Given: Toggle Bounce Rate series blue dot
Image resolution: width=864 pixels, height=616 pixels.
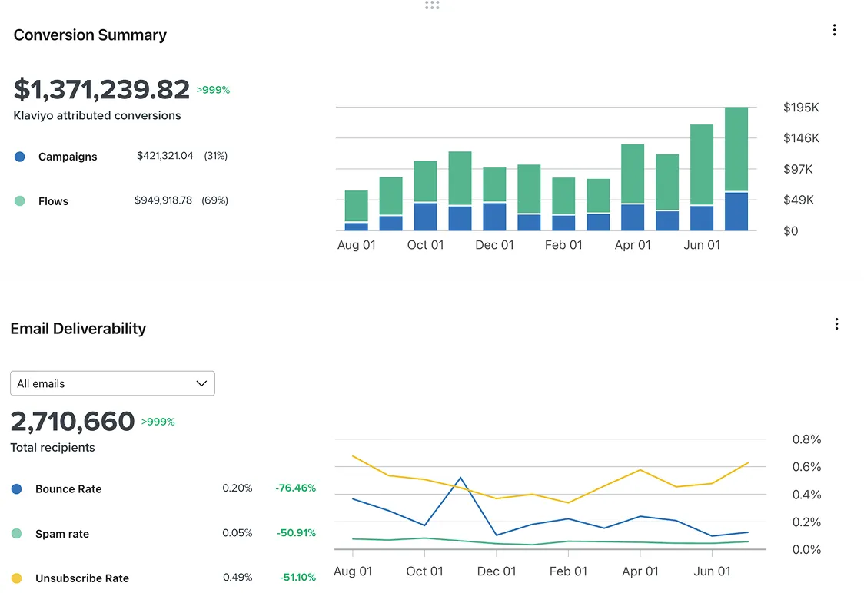Looking at the screenshot, I should pyautogui.click(x=17, y=488).
